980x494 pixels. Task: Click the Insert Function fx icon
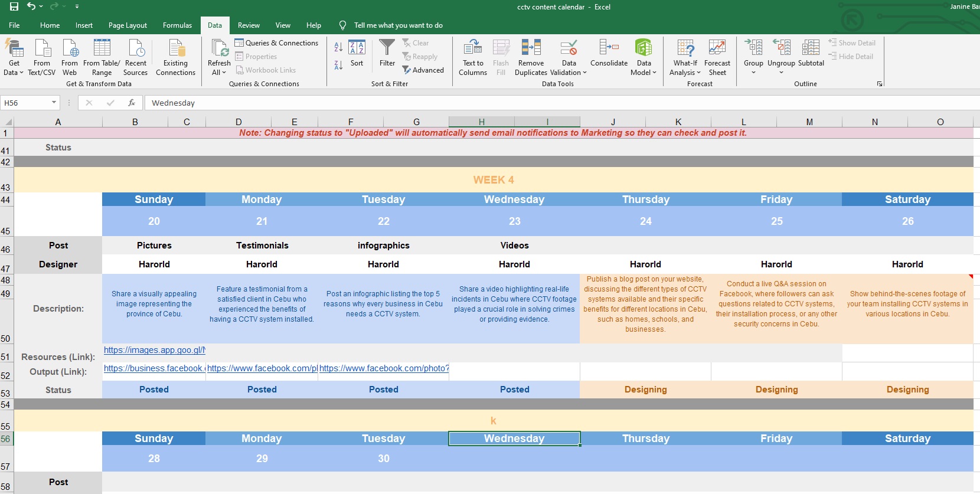(x=132, y=103)
